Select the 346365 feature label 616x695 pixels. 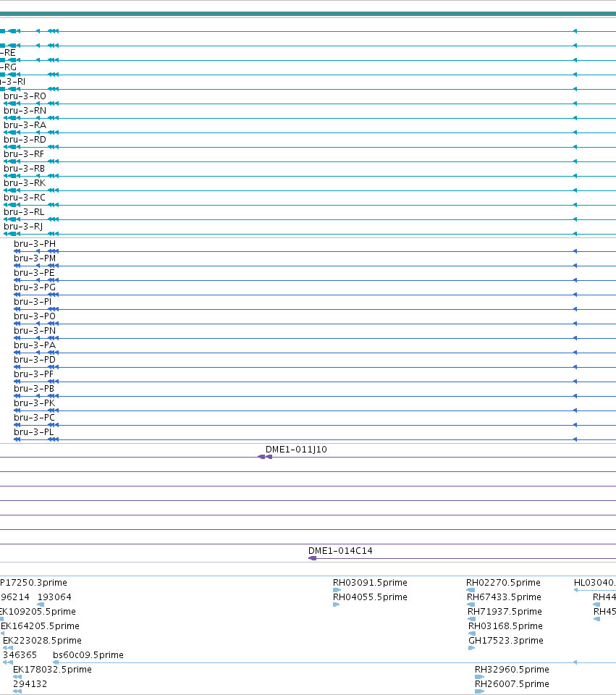coord(20,655)
